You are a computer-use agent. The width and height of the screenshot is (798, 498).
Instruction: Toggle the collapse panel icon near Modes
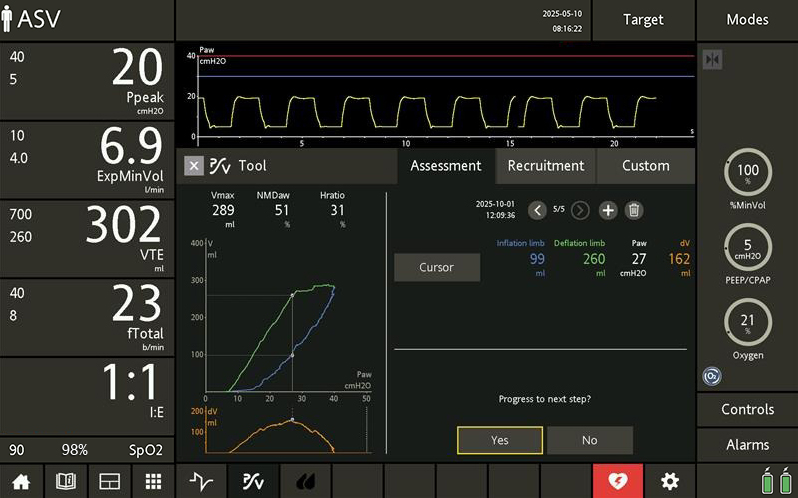(x=712, y=59)
